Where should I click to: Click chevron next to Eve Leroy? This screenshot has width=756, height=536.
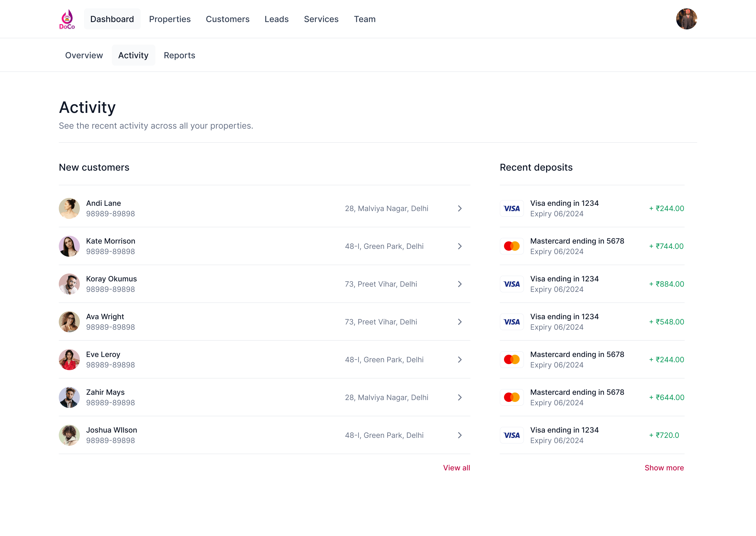click(x=460, y=360)
